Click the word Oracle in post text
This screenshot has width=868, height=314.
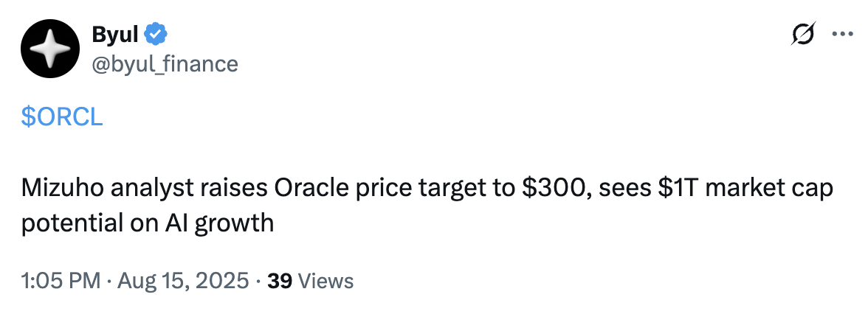click(310, 189)
